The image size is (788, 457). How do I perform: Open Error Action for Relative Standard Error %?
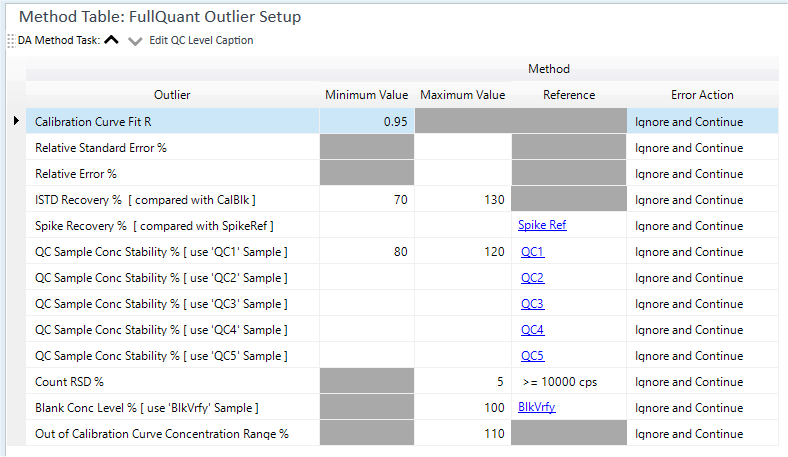click(x=703, y=147)
